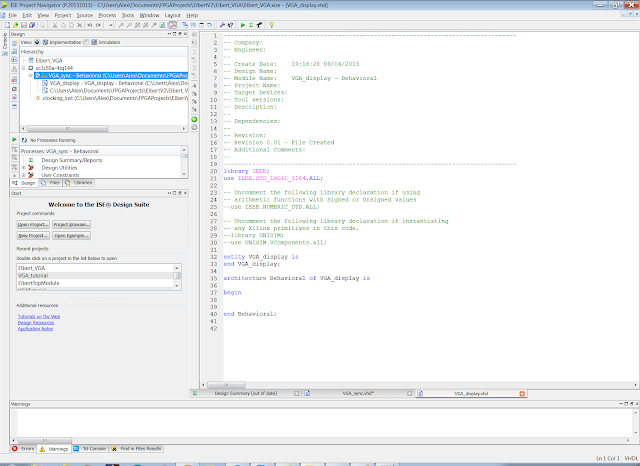
Task: Open the Tools menu
Action: coord(128,15)
